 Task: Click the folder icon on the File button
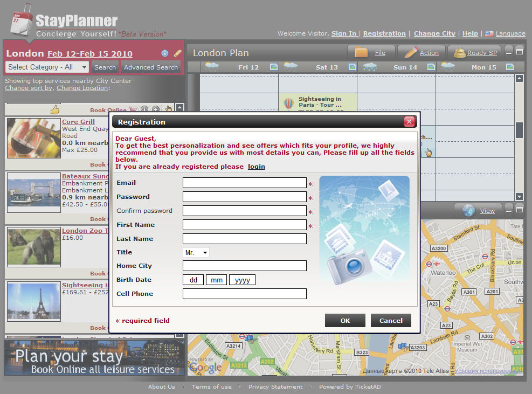pos(361,53)
